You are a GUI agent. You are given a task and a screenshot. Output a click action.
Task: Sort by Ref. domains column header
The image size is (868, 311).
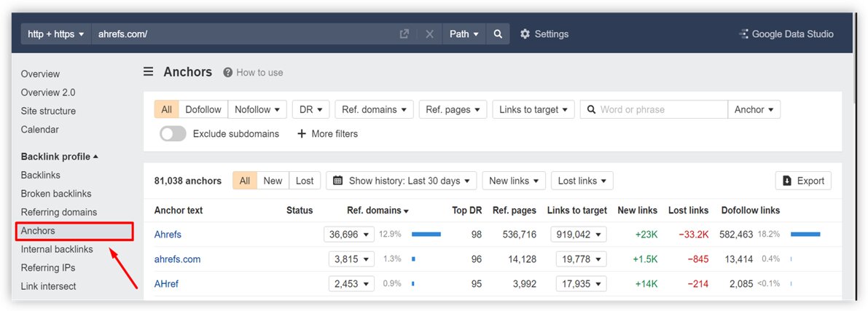[x=378, y=210]
